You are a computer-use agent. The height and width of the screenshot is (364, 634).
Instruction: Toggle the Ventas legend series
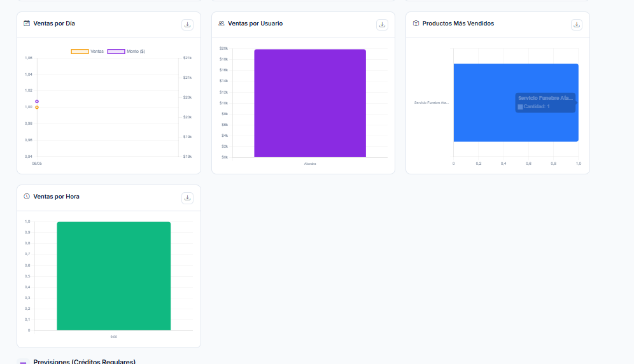pyautogui.click(x=87, y=52)
